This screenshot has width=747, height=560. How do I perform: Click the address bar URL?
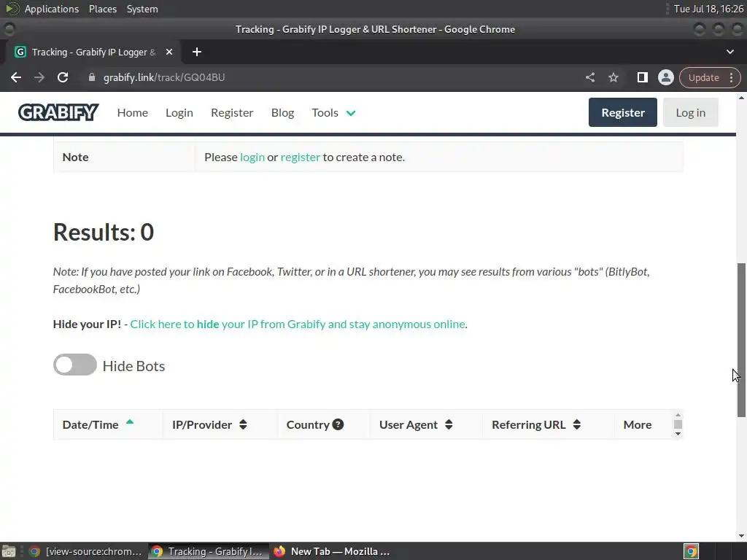164,77
